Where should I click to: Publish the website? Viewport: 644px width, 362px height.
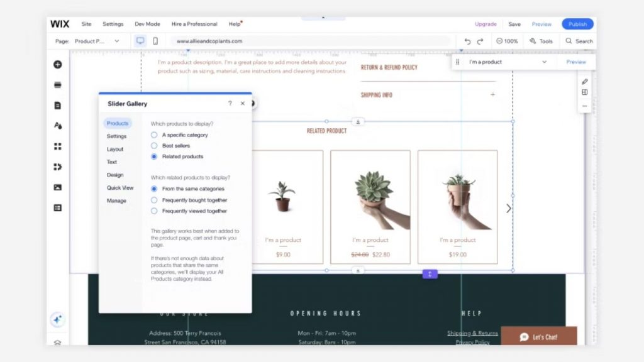coord(577,23)
